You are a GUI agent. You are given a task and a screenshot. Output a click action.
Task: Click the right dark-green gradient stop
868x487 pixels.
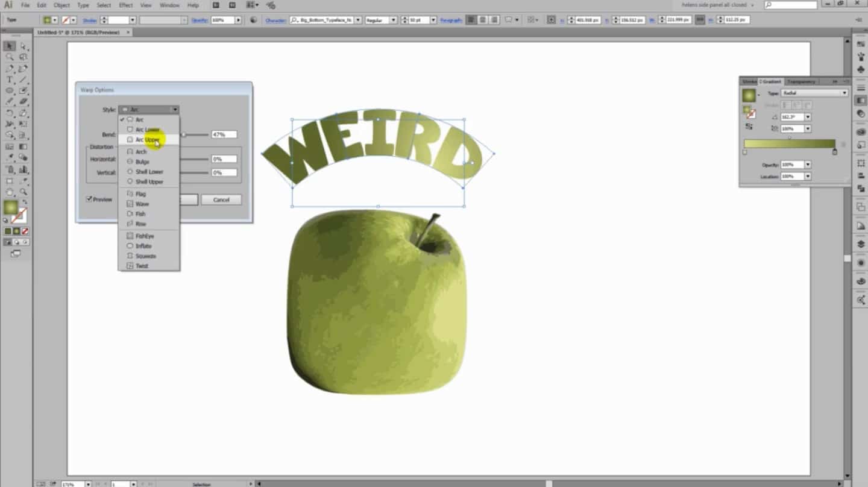(x=834, y=152)
